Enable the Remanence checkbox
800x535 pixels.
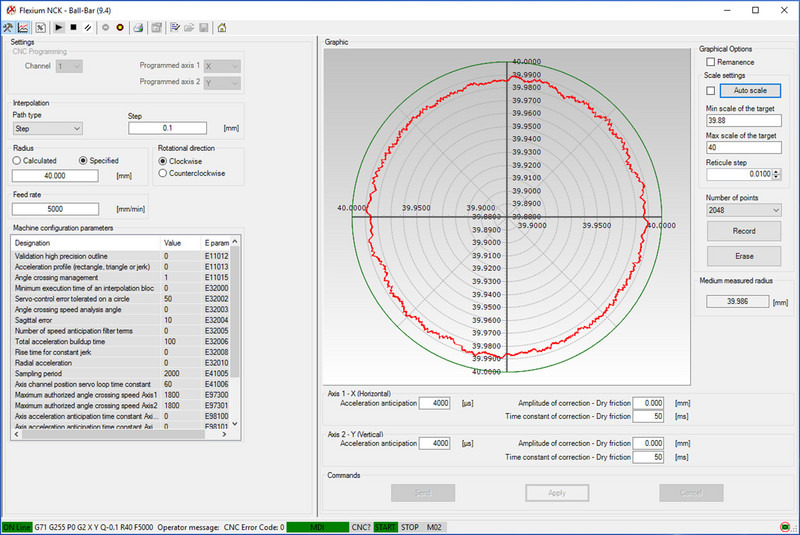click(710, 62)
